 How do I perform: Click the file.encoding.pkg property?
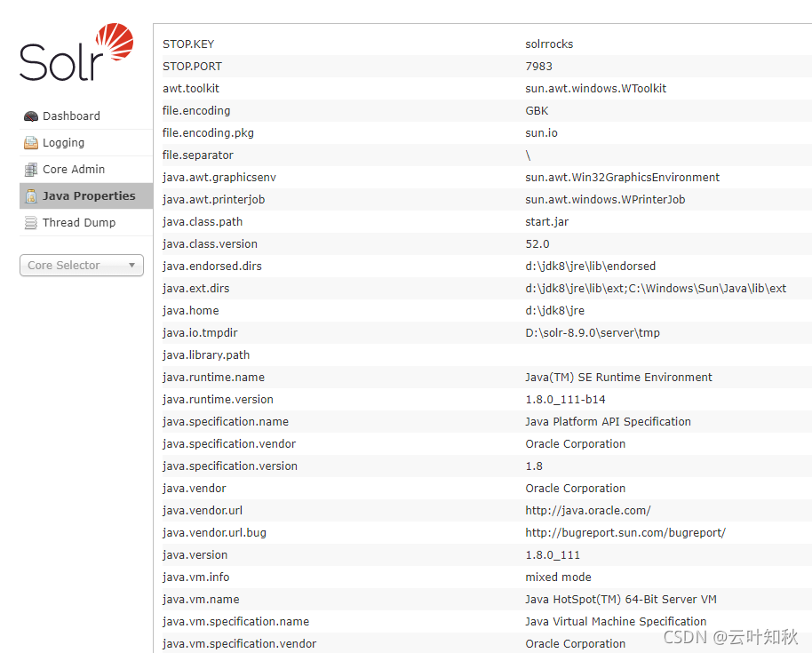tap(208, 133)
